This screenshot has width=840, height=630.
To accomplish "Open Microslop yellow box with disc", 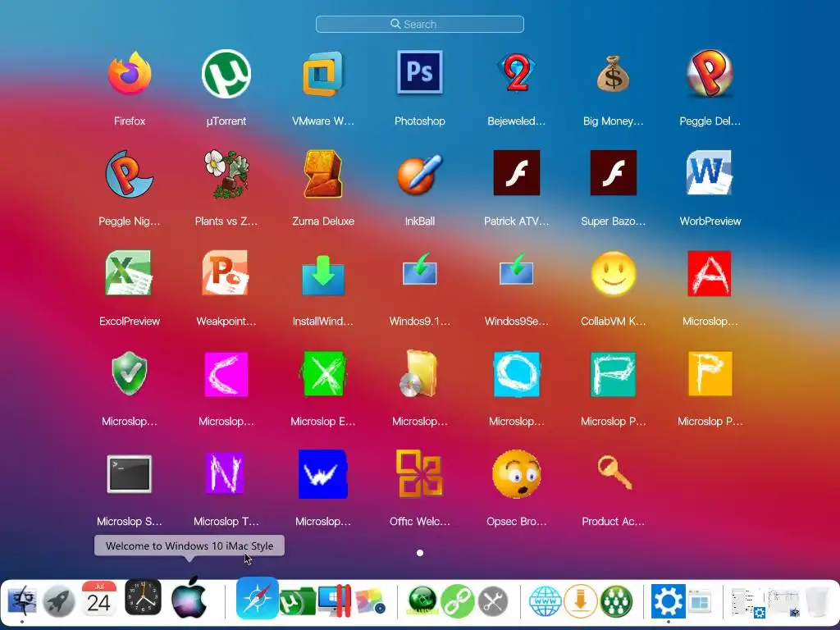I will click(419, 373).
